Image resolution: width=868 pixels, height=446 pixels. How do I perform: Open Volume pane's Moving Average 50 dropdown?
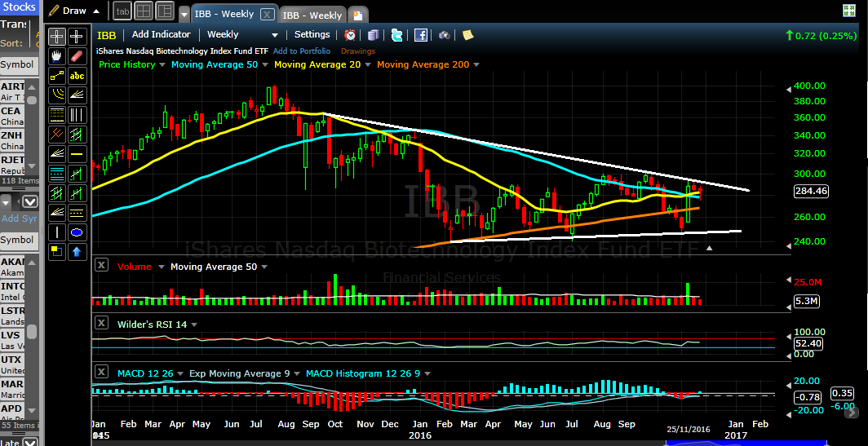[264, 267]
